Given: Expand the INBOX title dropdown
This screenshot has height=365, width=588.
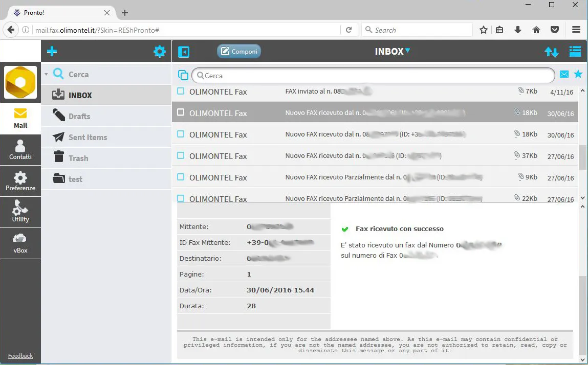Looking at the screenshot, I should pos(407,51).
